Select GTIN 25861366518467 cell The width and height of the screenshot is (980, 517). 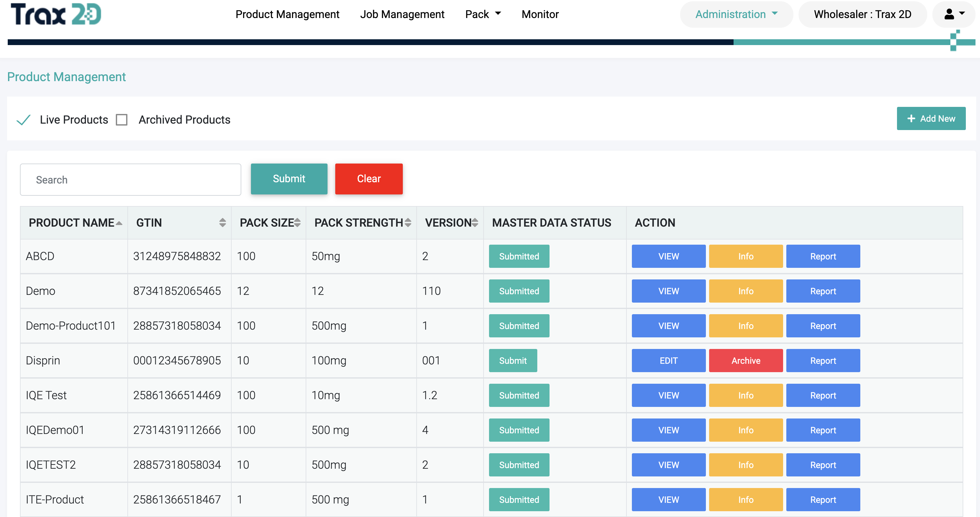179,500
